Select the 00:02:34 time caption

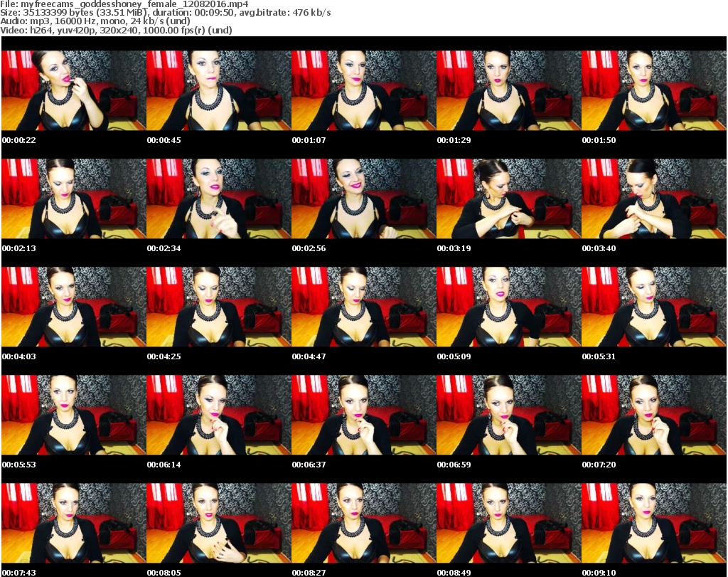[x=164, y=248]
